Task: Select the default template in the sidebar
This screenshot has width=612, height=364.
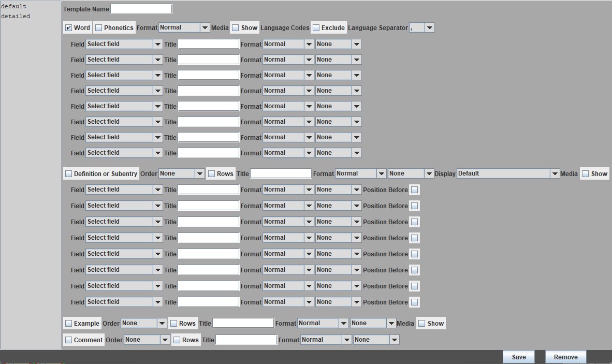Action: (x=13, y=6)
